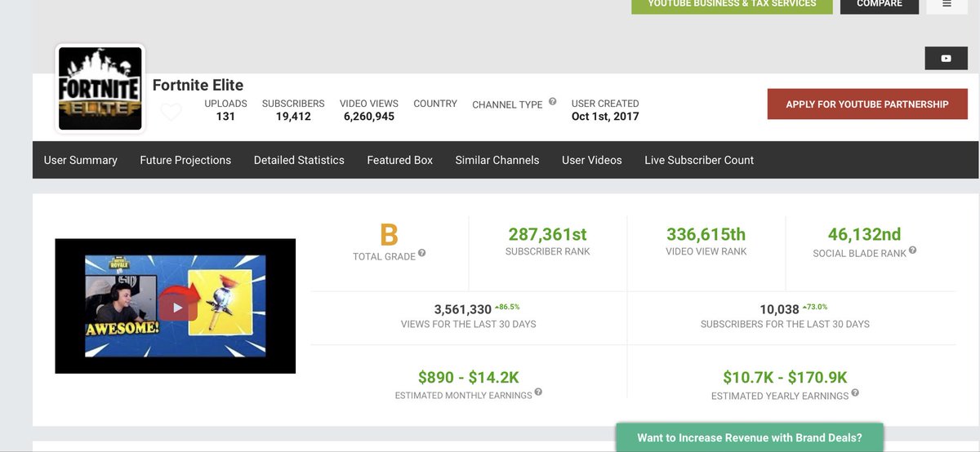Click the 336,615th video view rank

pyautogui.click(x=706, y=235)
